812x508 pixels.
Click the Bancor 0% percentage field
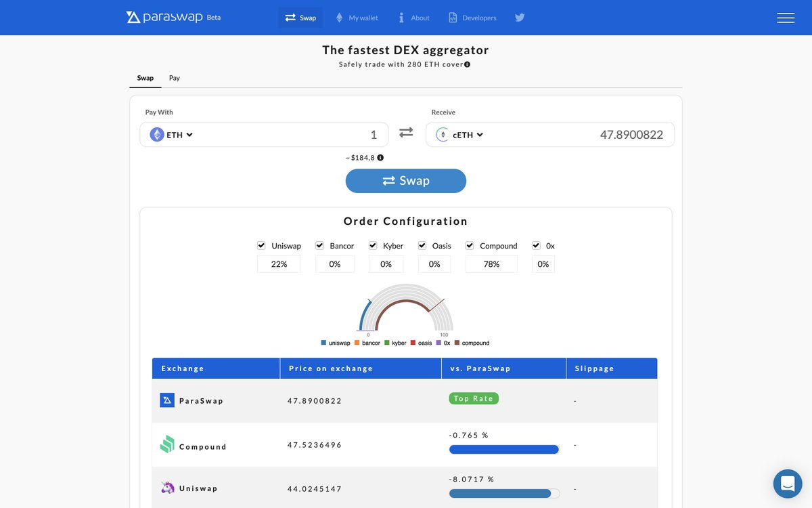pyautogui.click(x=335, y=264)
